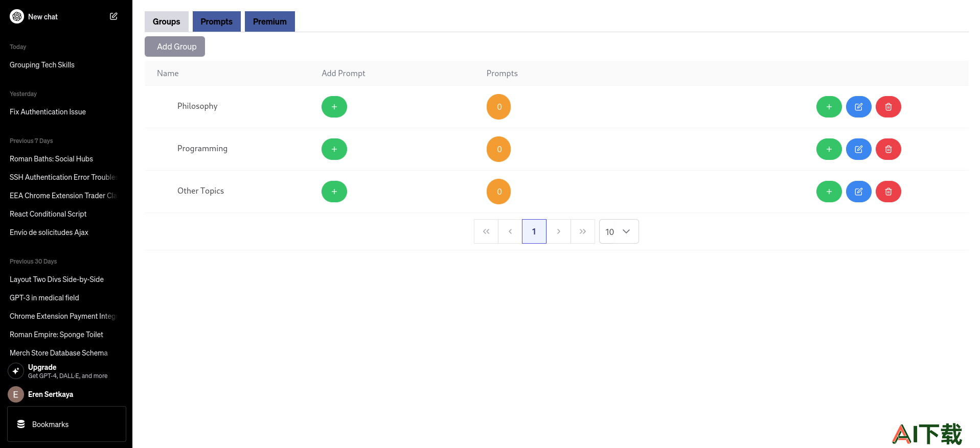Add a prompt to Other Topics group
The height and width of the screenshot is (448, 980).
334,192
